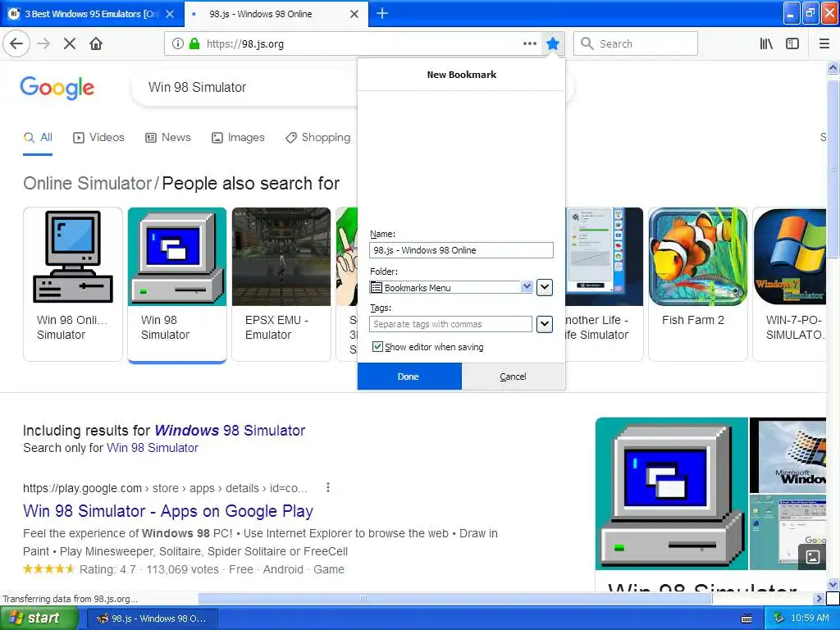Select the All search filter
Viewport: 840px width, 630px height.
pos(38,138)
